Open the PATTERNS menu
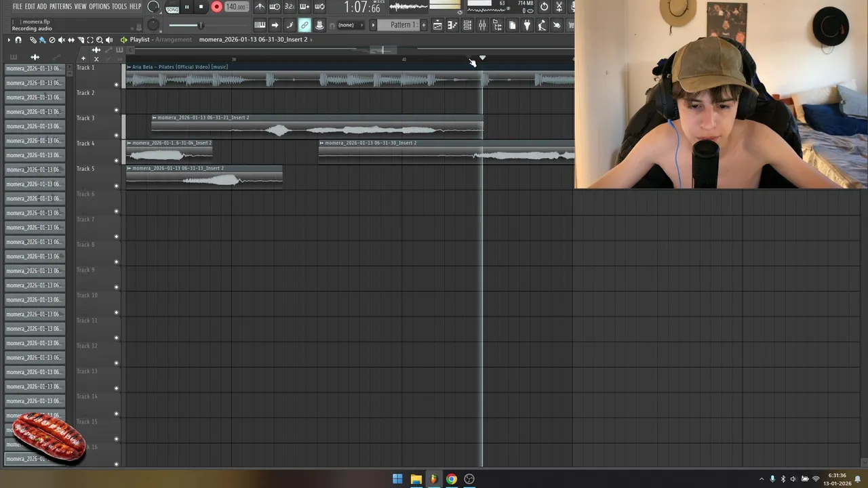Screen dimensions: 868x488 pyautogui.click(x=60, y=6)
